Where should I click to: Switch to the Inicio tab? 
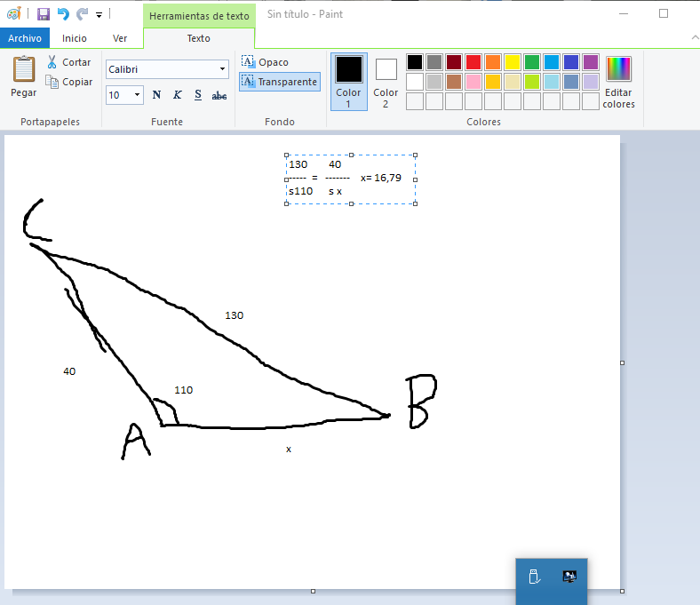tap(74, 38)
